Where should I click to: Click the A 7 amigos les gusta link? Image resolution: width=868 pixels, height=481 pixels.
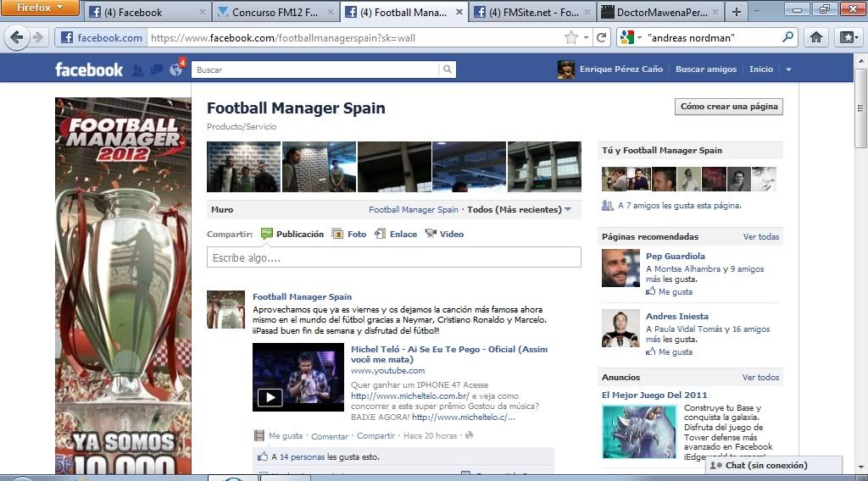coord(679,205)
